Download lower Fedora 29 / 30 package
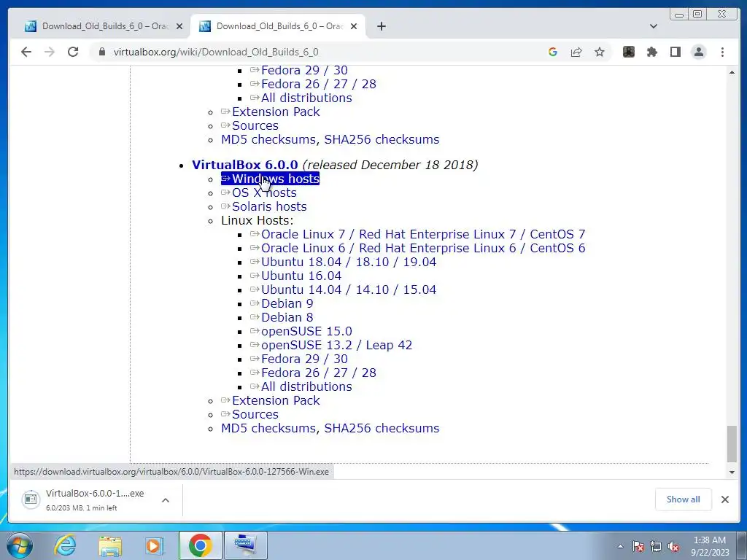This screenshot has height=560, width=747. point(299,359)
